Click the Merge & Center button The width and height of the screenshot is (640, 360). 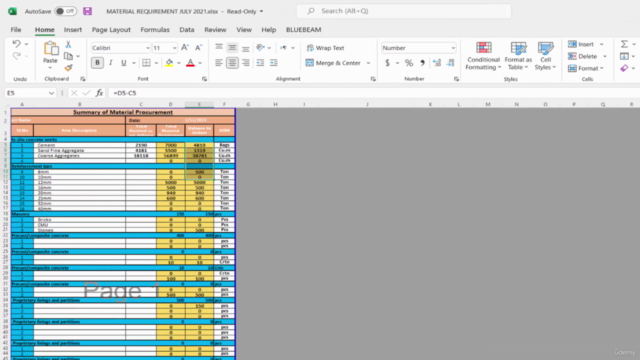coord(333,63)
